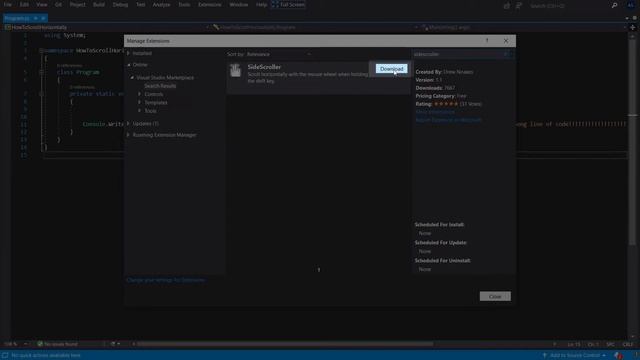Select Search Results in the tree
The image size is (640, 360).
click(160, 86)
